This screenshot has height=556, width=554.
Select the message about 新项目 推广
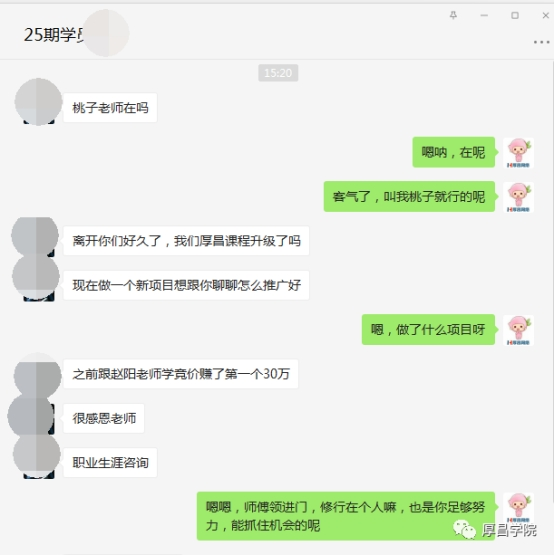point(186,285)
